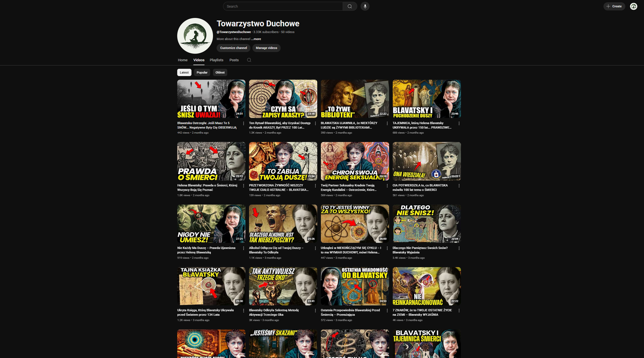Open 'JESTEŚMY SKAZANI' thumbnail
The height and width of the screenshot is (358, 644).
point(283,344)
